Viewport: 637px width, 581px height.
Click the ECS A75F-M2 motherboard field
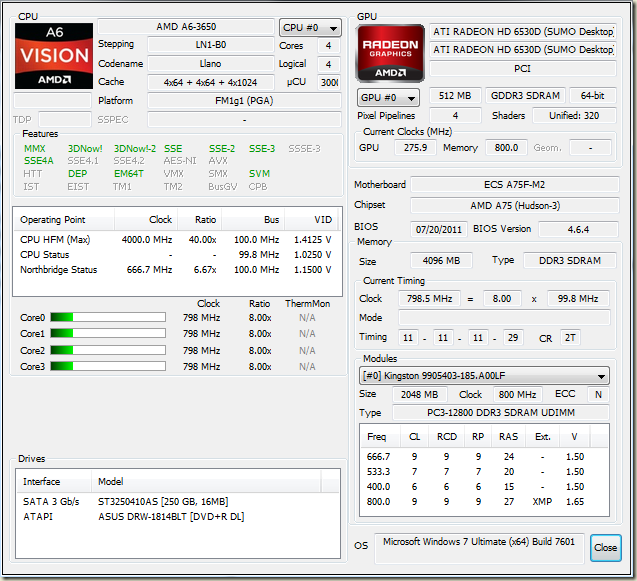point(515,185)
